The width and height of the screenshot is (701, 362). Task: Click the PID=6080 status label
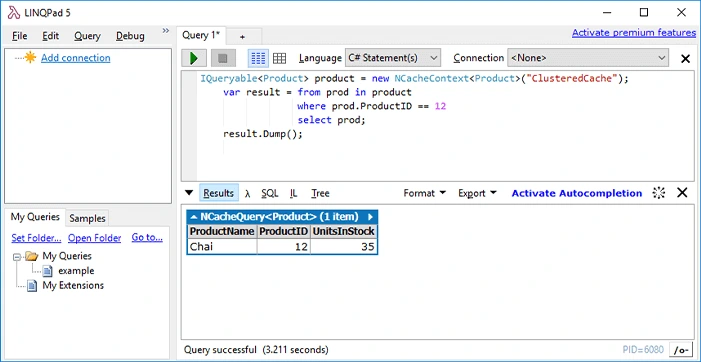pos(643,349)
